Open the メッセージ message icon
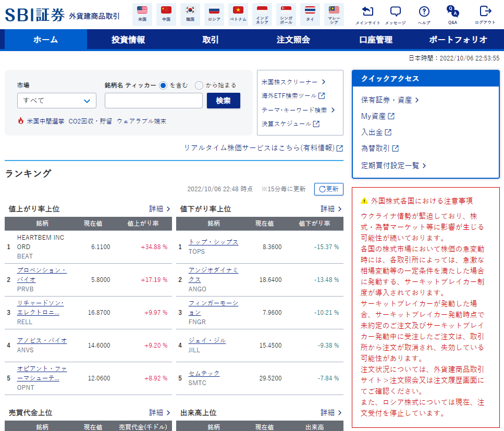504x431 pixels. coord(397,13)
